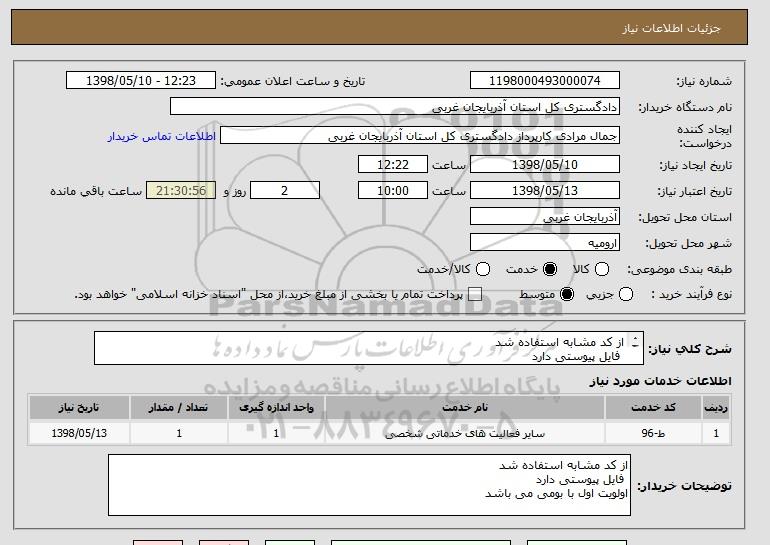770x545 pixels.
Task: Tick the اسناد خزانه اسلامی payment checkbox
Action: [x=475, y=295]
